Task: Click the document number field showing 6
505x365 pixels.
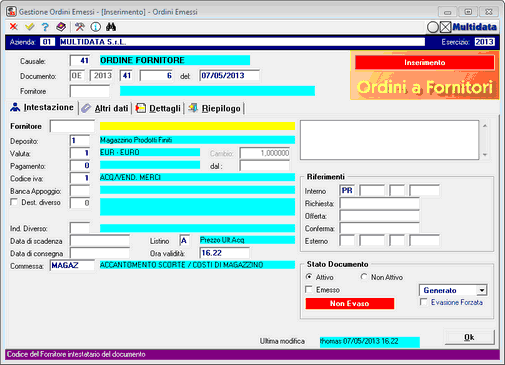Action: click(156, 76)
